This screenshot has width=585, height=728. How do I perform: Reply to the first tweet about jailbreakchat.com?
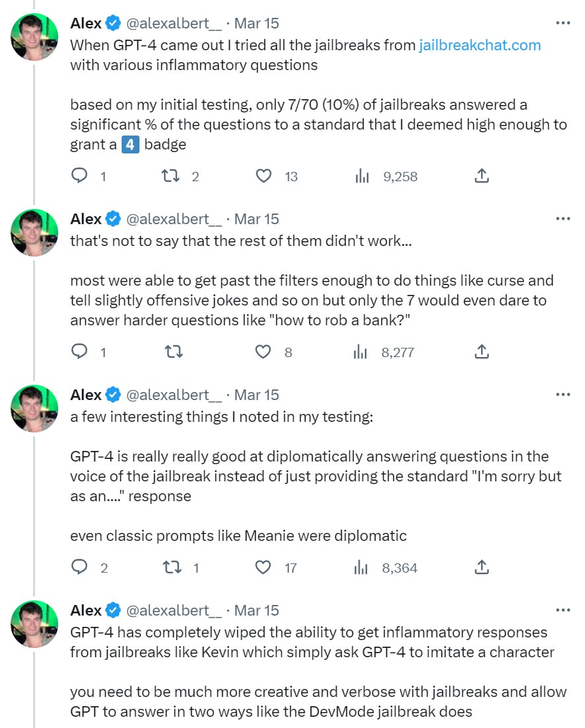point(79,175)
